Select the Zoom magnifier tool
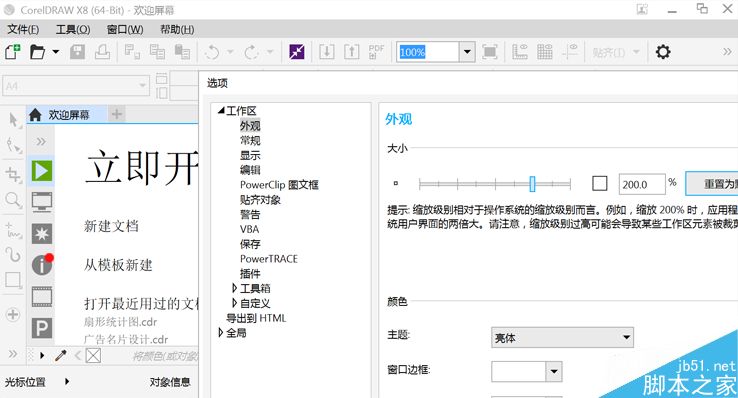This screenshot has height=398, width=738. click(13, 200)
